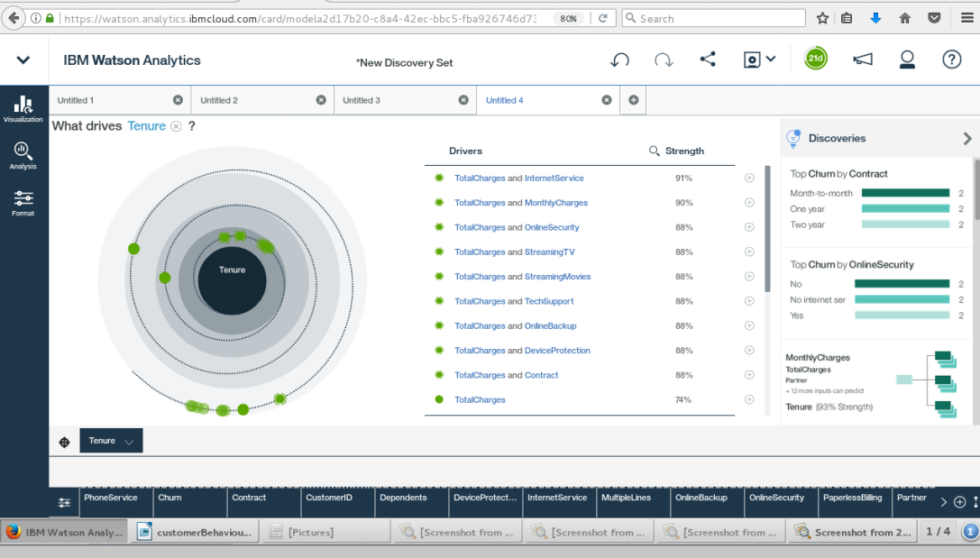Click the browser bookmark star icon
This screenshot has width=980, height=558.
(822, 18)
